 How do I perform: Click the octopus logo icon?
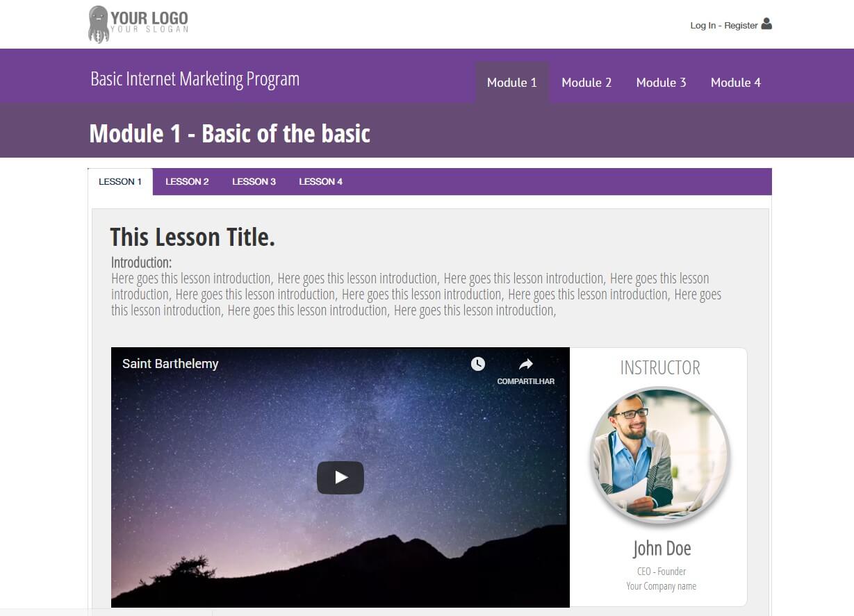pos(99,24)
